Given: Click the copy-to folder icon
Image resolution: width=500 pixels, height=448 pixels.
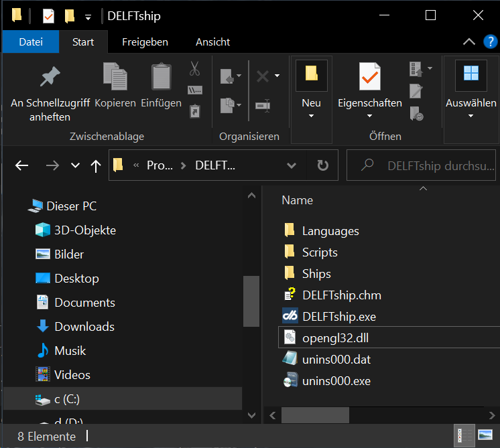Looking at the screenshot, I should click(x=227, y=105).
